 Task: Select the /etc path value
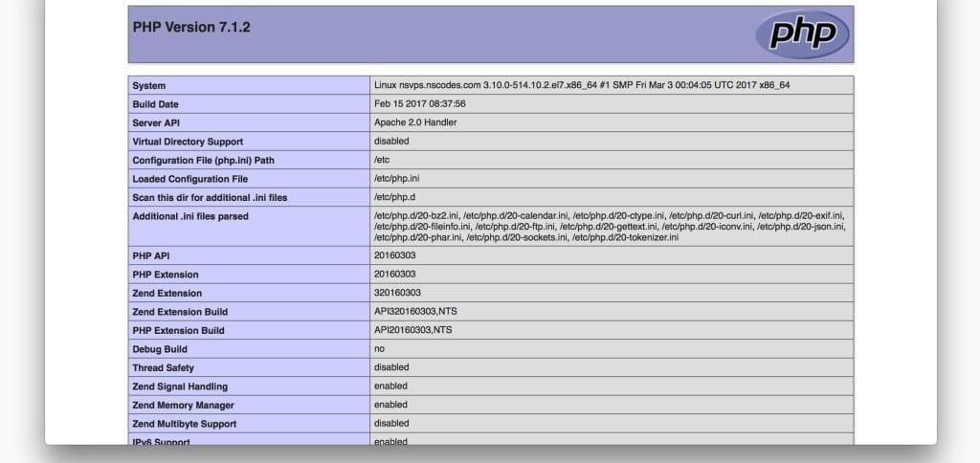382,160
